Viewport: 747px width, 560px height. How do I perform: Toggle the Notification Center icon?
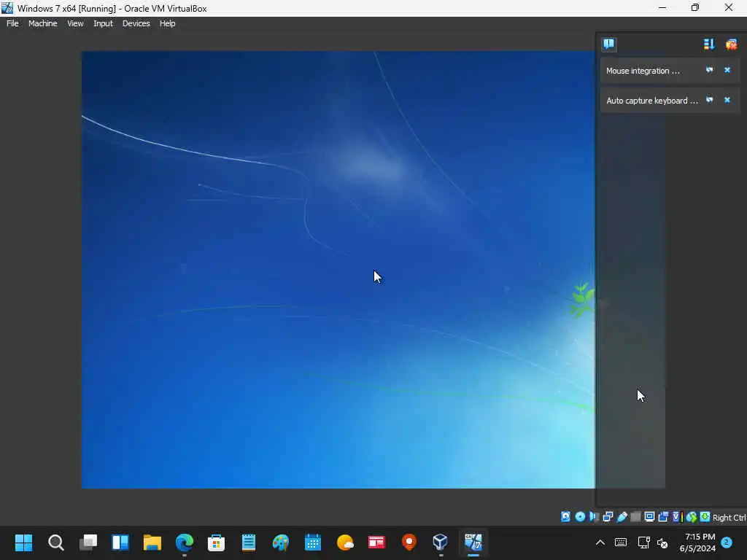coord(608,44)
